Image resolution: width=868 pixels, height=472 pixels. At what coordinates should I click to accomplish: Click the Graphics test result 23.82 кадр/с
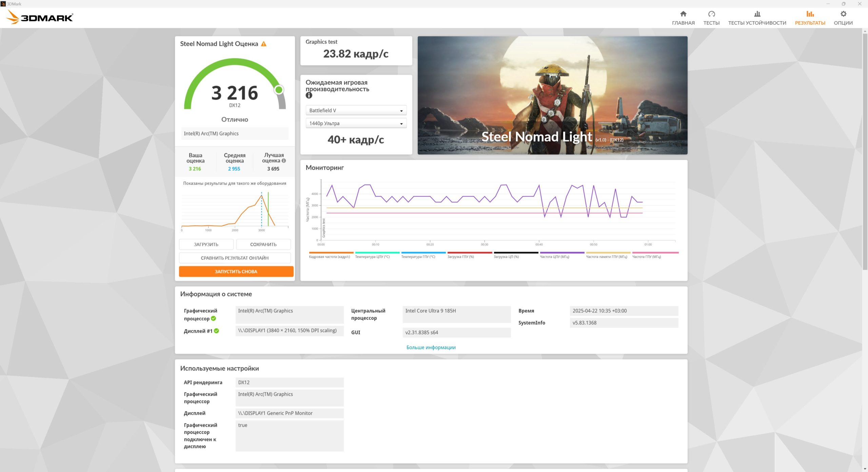coord(356,54)
